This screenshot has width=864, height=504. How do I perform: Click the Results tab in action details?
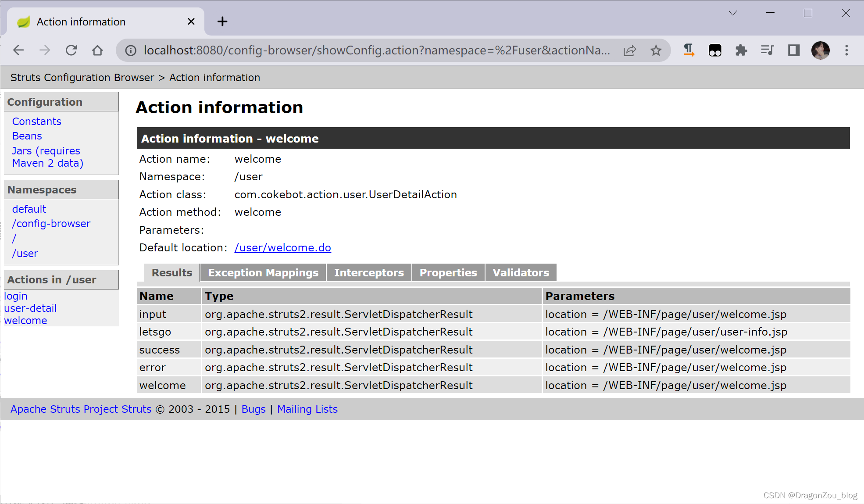tap(171, 273)
